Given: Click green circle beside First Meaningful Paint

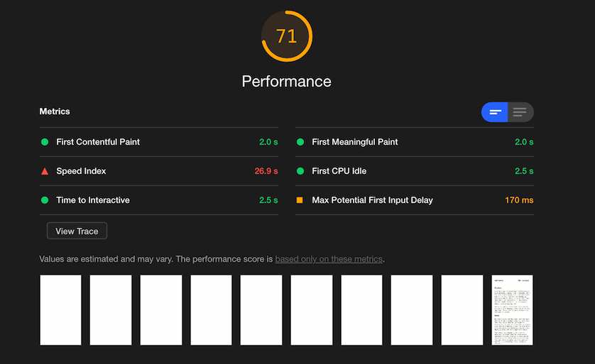Looking at the screenshot, I should click(x=300, y=142).
